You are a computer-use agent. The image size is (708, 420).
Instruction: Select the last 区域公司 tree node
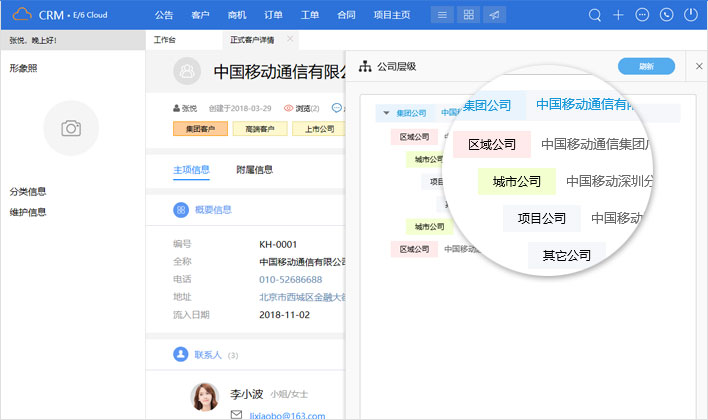414,249
